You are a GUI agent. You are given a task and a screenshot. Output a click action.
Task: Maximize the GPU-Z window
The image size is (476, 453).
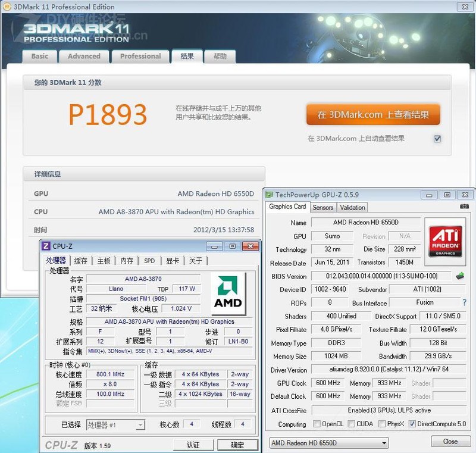pyautogui.click(x=447, y=195)
